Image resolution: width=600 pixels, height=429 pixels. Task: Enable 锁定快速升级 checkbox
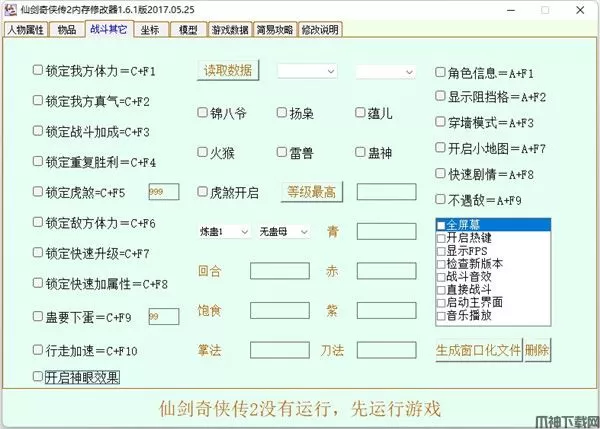(38, 253)
